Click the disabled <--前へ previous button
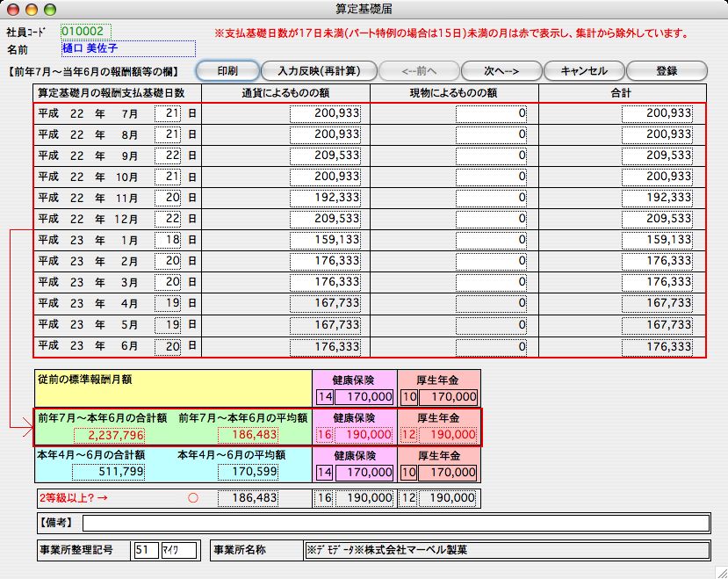Screen dimensions: 728x579 pos(417,70)
